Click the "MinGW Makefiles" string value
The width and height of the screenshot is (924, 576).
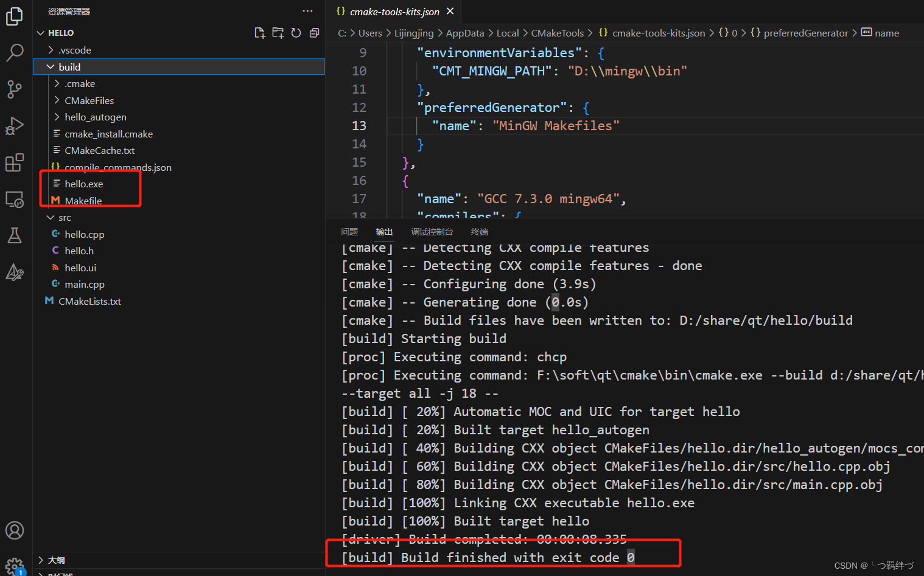point(556,125)
